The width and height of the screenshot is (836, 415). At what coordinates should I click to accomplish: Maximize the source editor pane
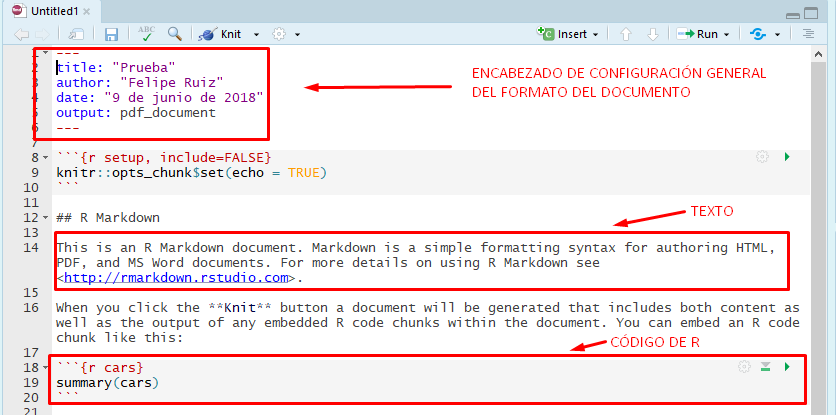coord(810,13)
